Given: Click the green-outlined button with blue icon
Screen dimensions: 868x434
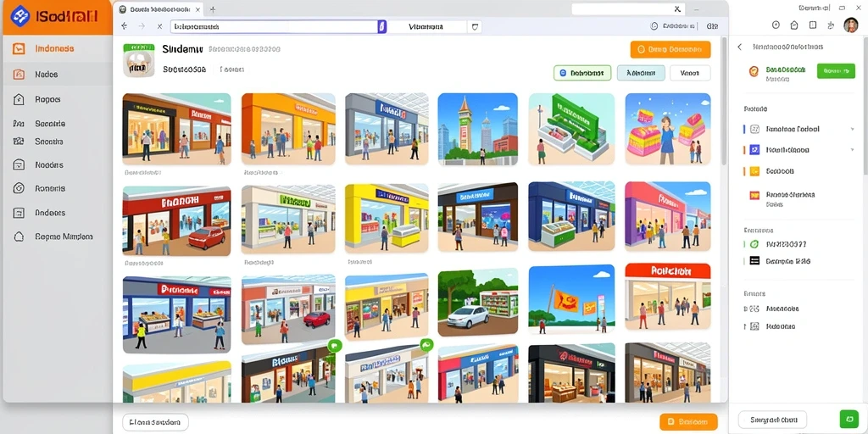Looking at the screenshot, I should coord(582,73).
